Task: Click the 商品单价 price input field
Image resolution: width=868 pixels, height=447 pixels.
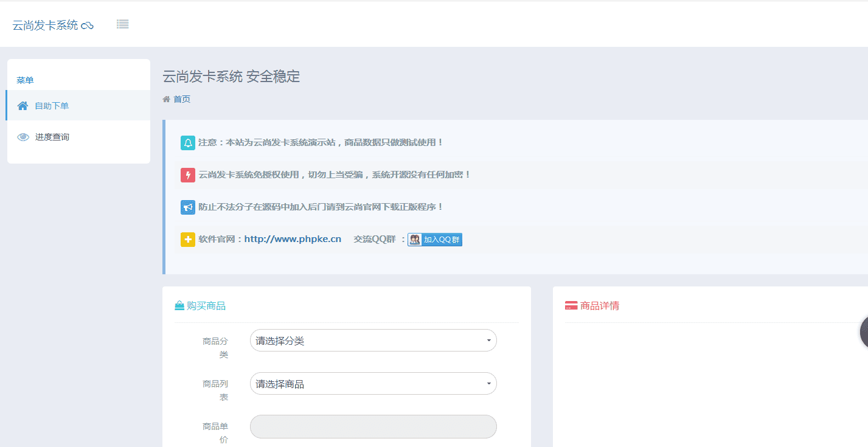Action: tap(373, 427)
